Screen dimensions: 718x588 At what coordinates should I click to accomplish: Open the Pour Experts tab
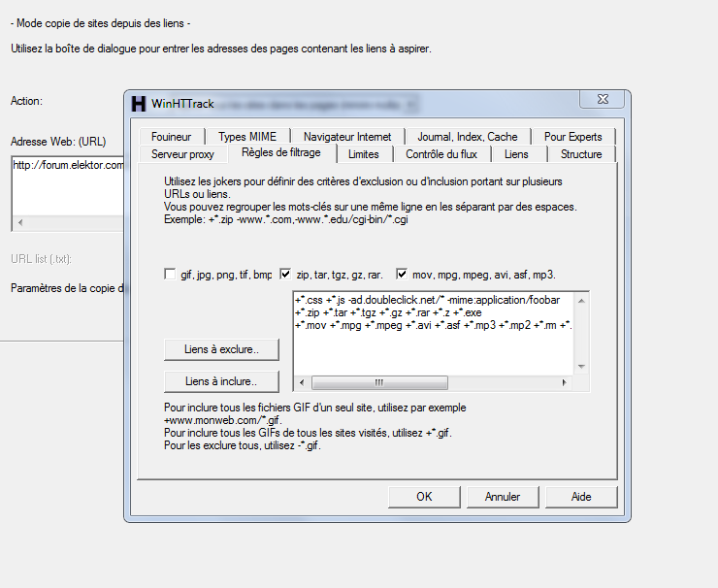click(x=572, y=137)
